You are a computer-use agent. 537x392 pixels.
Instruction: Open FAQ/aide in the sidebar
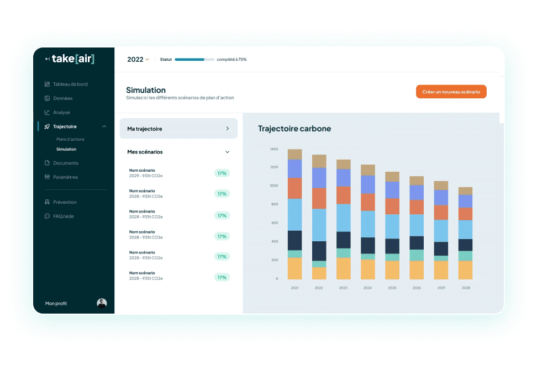pyautogui.click(x=64, y=216)
